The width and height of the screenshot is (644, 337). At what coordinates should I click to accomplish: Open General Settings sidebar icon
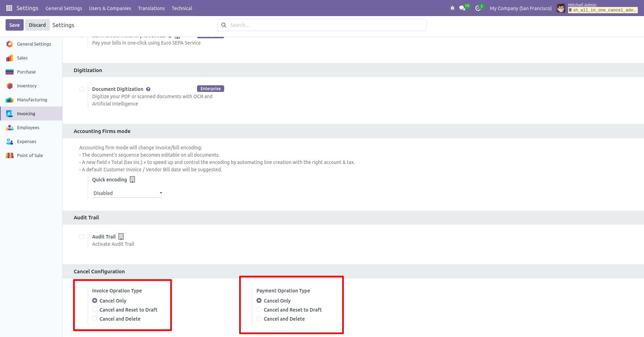point(10,44)
